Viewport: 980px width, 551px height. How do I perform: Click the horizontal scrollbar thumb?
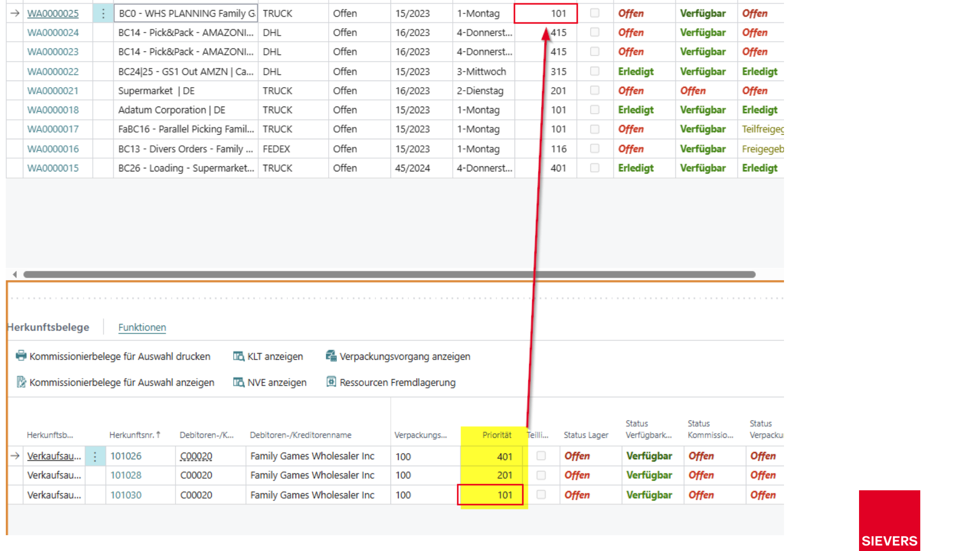click(389, 274)
